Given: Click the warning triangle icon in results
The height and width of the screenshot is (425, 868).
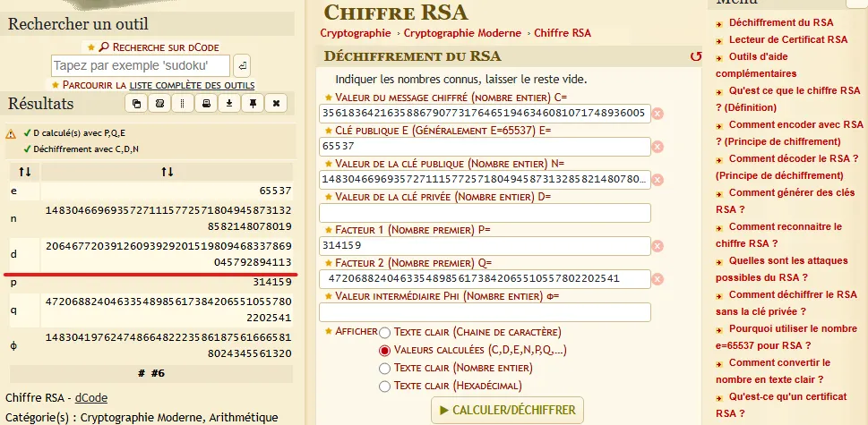Looking at the screenshot, I should point(11,133).
